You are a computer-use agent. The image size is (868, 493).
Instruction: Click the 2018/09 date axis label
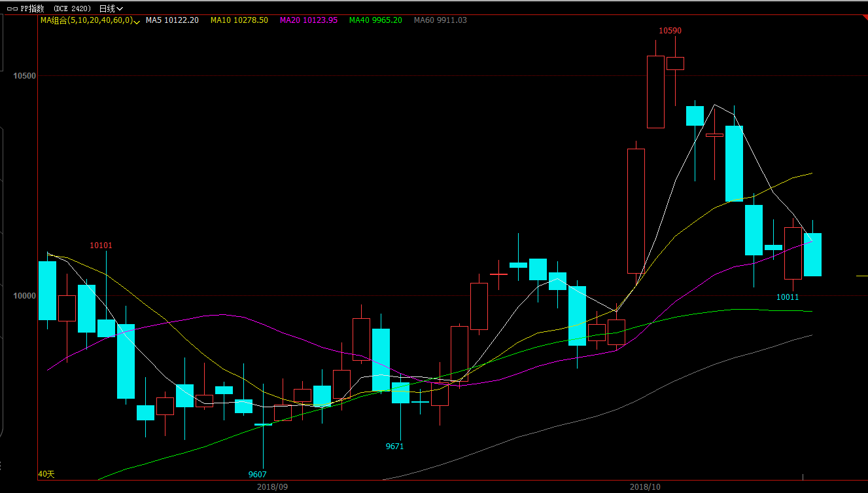[x=272, y=487]
